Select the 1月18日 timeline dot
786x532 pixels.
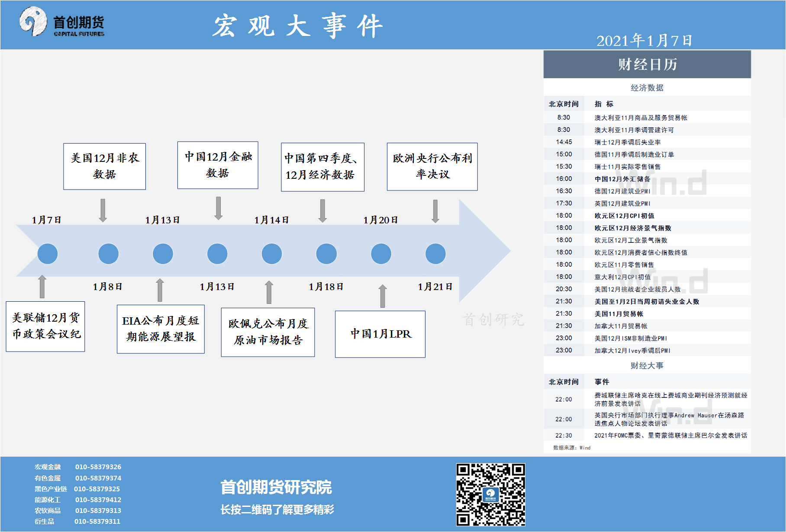[x=326, y=254]
